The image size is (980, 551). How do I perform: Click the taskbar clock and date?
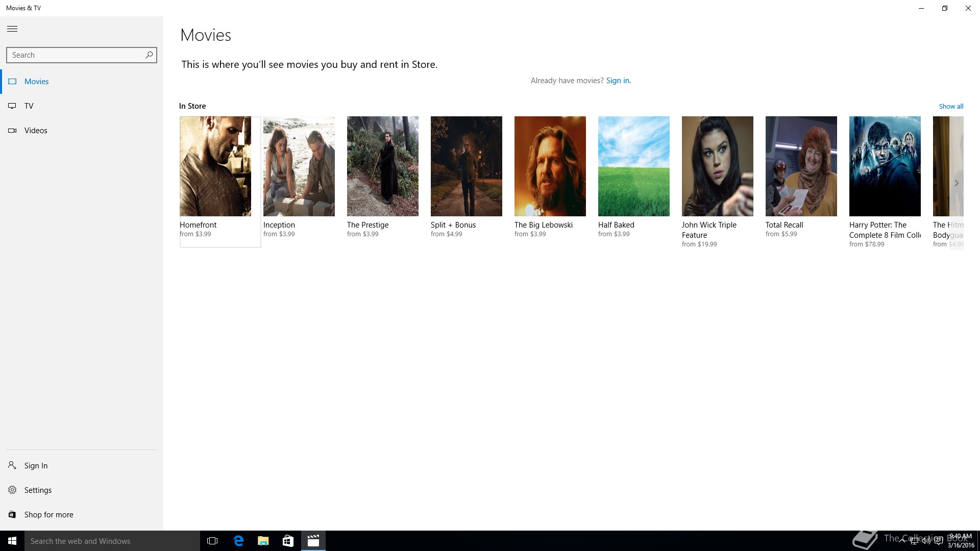pyautogui.click(x=961, y=541)
